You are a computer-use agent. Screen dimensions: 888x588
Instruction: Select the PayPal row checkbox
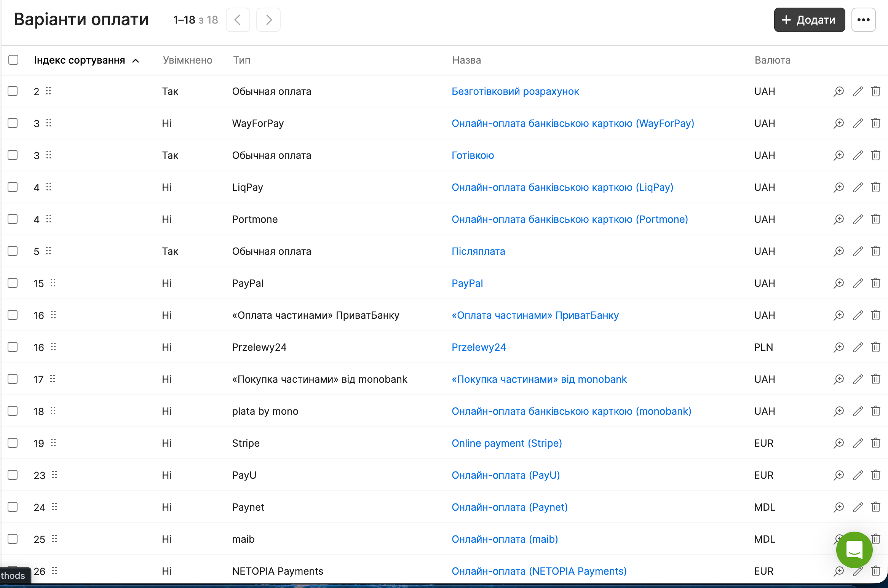point(13,283)
